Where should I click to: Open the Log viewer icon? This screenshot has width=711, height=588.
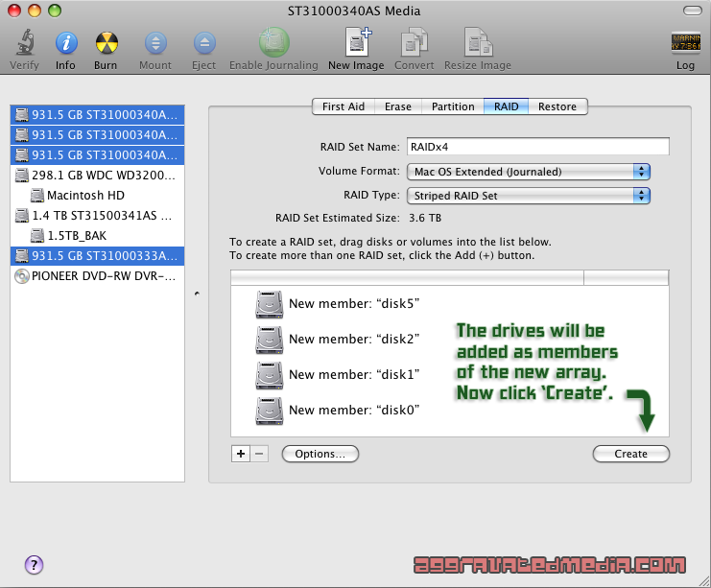pos(686,42)
